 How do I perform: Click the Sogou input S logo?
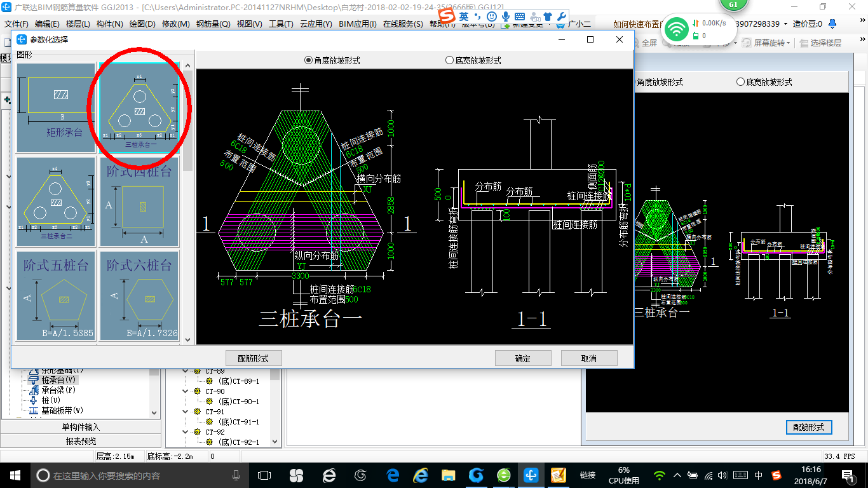[x=447, y=15]
